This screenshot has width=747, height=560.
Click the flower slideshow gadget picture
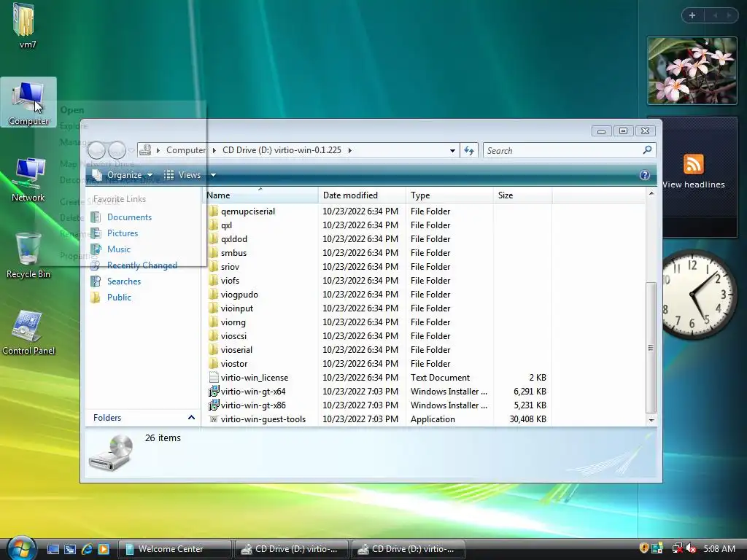coord(692,71)
